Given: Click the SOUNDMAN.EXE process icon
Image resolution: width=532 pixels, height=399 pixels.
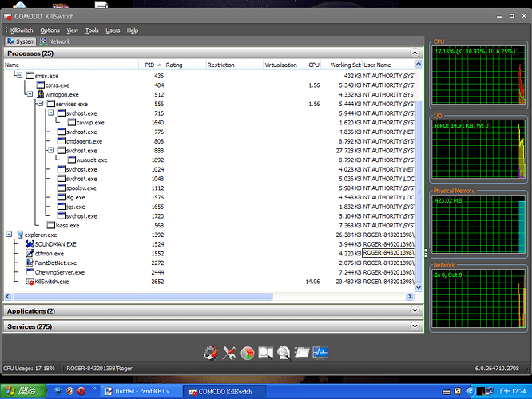Looking at the screenshot, I should (x=30, y=243).
